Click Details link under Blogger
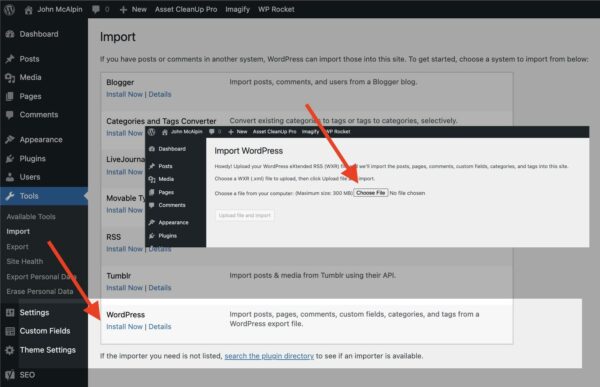The image size is (600, 387). [x=160, y=94]
